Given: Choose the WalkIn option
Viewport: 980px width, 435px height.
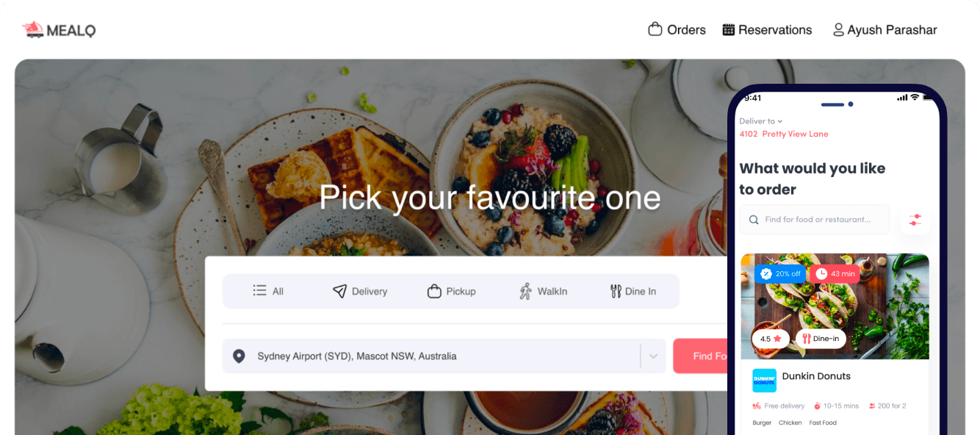Looking at the screenshot, I should pyautogui.click(x=544, y=291).
